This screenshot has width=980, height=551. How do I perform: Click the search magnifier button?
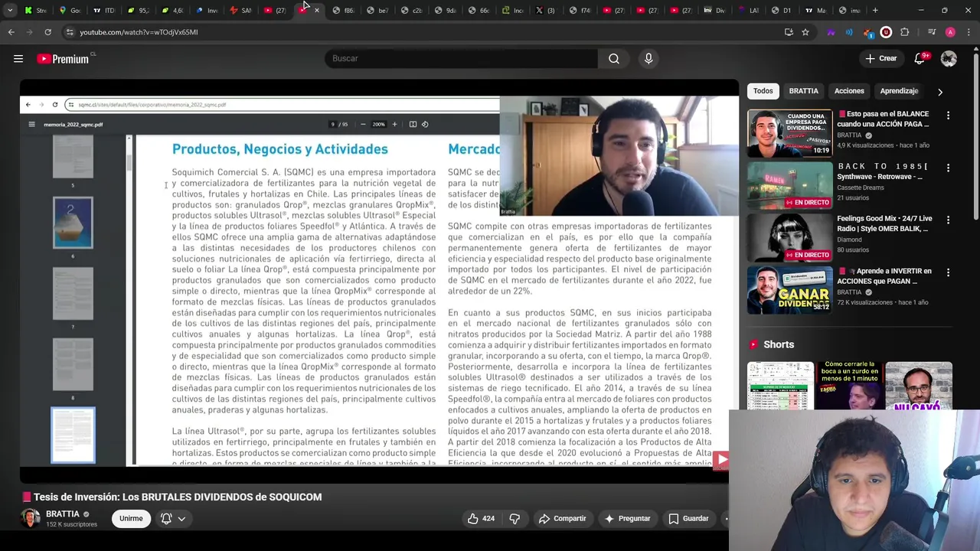614,59
